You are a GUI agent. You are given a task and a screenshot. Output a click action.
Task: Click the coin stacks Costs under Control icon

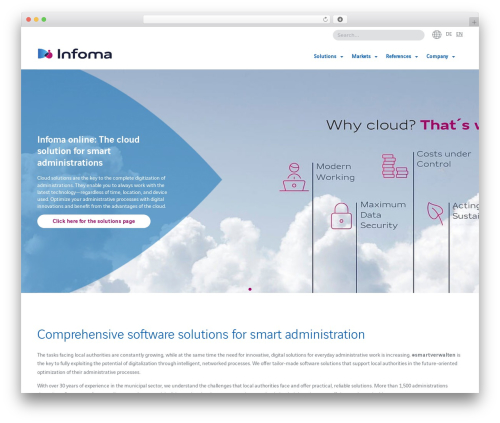[x=395, y=166]
